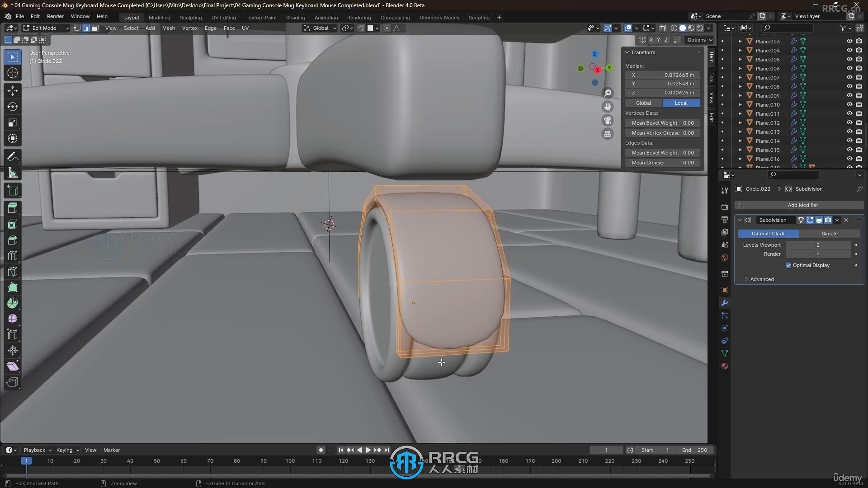The height and width of the screenshot is (488, 868).
Task: Toggle visibility of Plane.014 layer
Action: tap(849, 140)
